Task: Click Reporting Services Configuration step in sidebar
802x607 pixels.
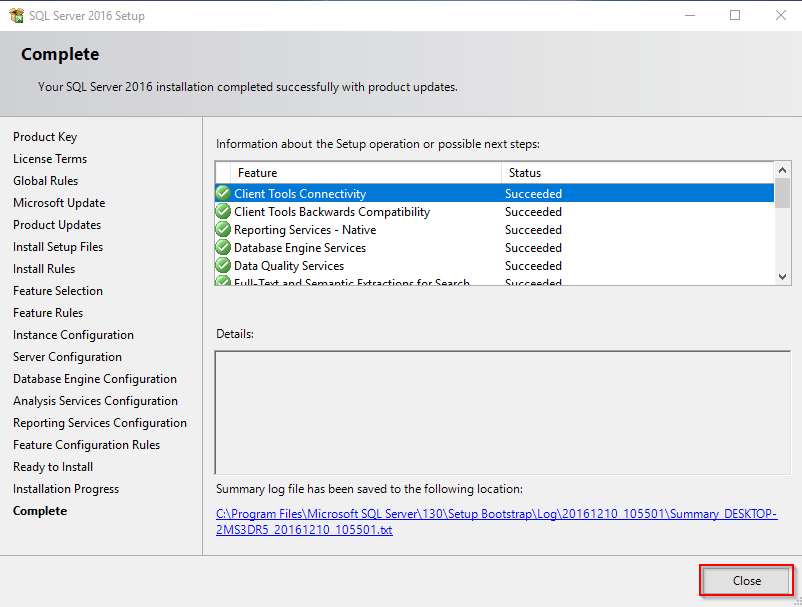Action: (100, 422)
